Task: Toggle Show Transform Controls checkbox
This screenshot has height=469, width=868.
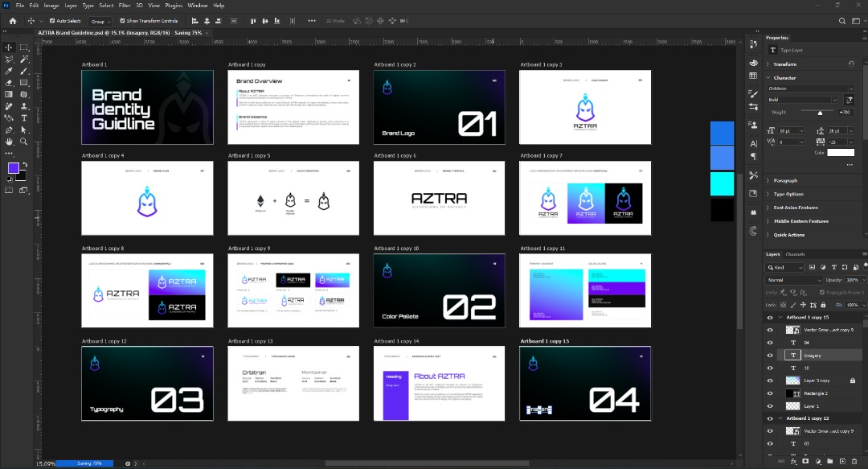Action: (x=122, y=21)
